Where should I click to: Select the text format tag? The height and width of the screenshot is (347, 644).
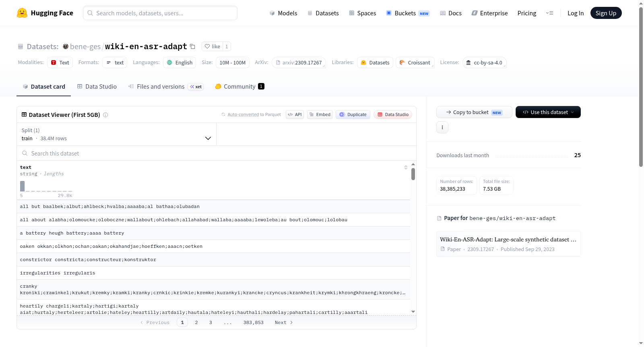(115, 62)
